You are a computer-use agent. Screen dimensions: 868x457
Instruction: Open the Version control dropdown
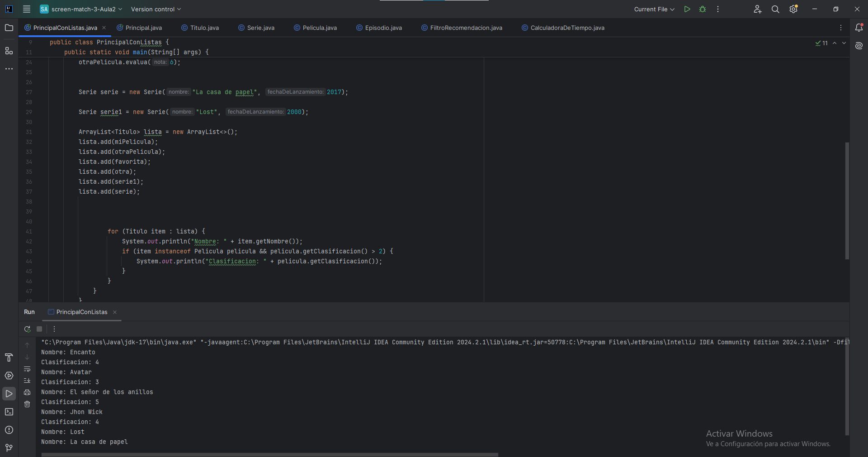click(156, 9)
